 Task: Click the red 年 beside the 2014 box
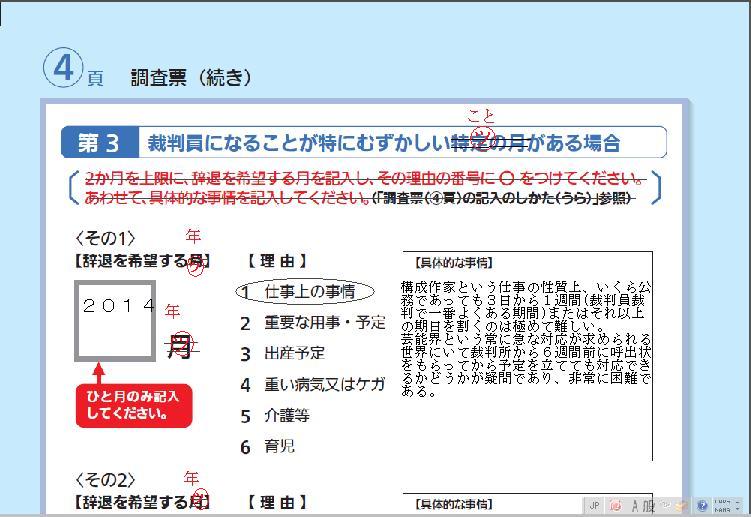tap(172, 311)
